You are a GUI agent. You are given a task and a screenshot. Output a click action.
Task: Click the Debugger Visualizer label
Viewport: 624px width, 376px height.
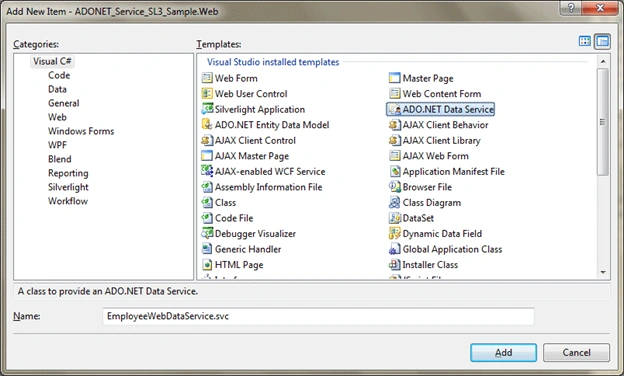(255, 234)
